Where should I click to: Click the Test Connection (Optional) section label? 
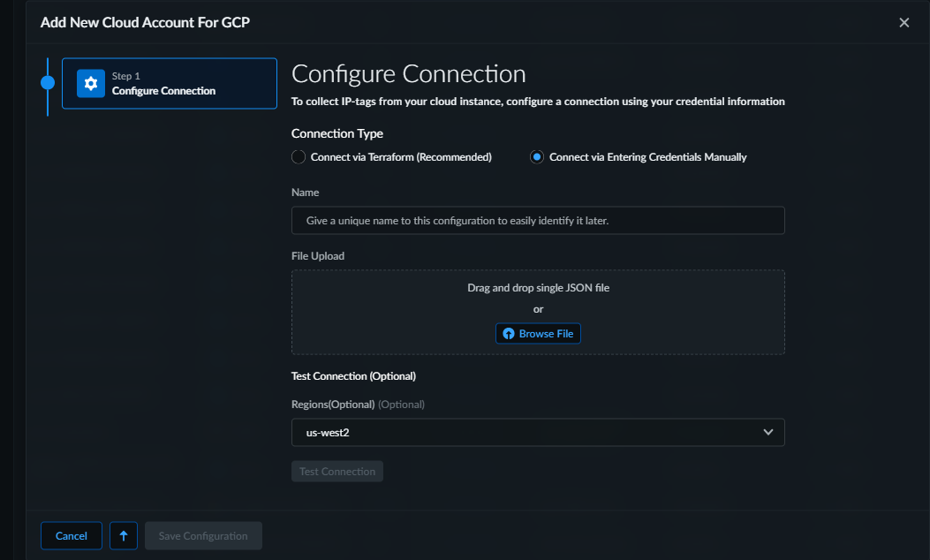pyautogui.click(x=353, y=376)
